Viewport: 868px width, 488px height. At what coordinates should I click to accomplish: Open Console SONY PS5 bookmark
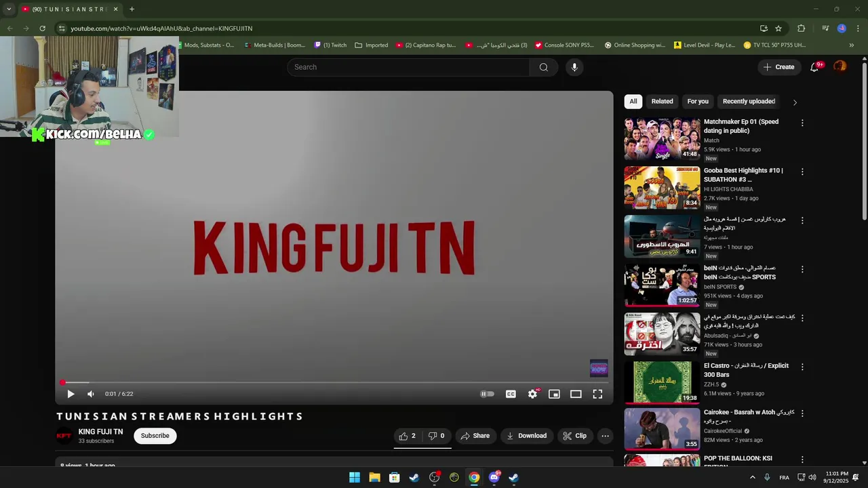pos(564,45)
